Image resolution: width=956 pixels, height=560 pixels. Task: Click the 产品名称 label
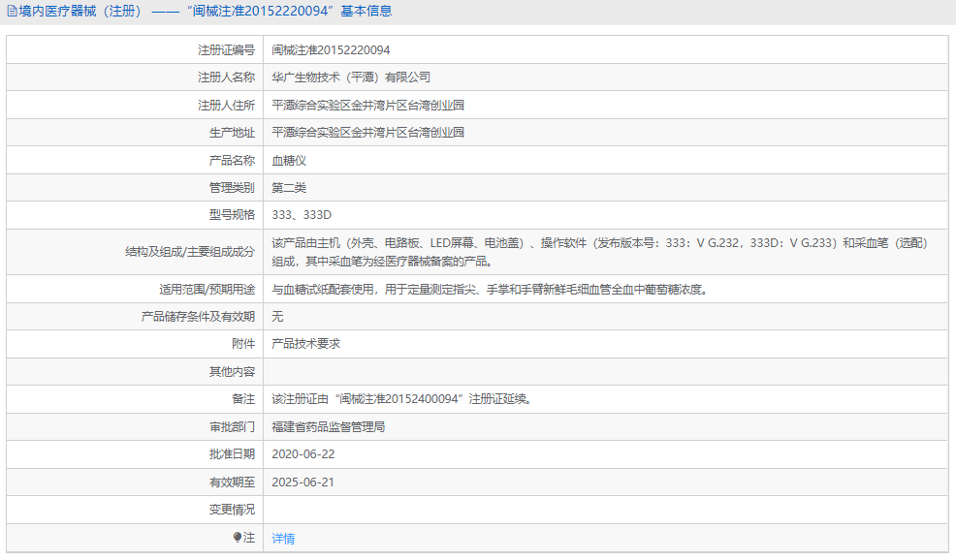[232, 160]
